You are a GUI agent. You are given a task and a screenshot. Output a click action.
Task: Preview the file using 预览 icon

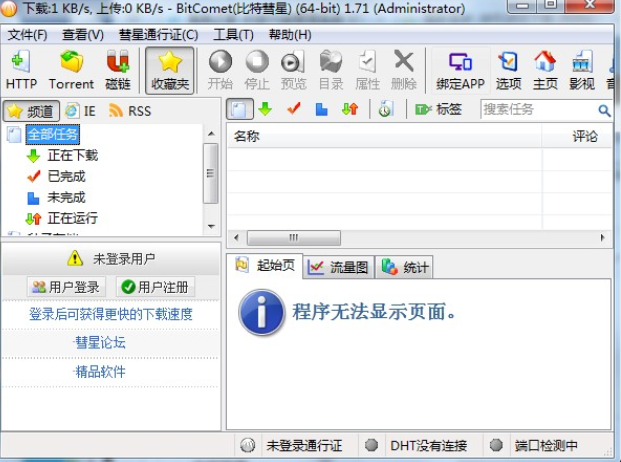point(293,70)
